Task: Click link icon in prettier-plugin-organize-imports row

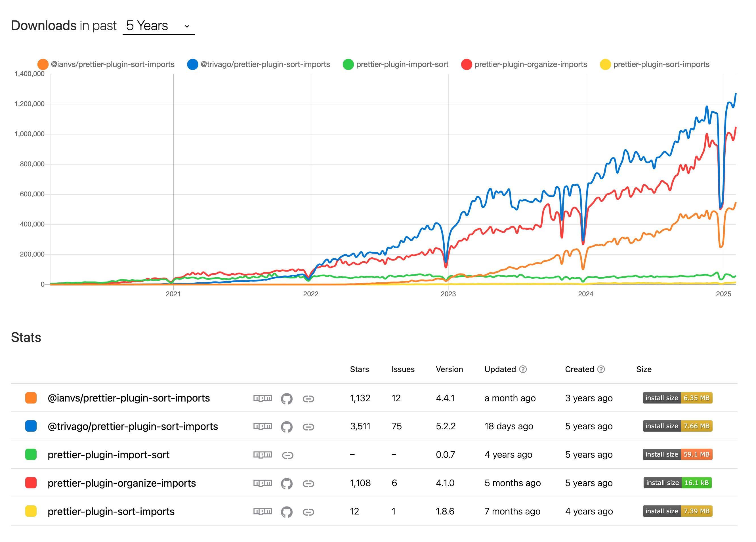Action: click(x=308, y=484)
